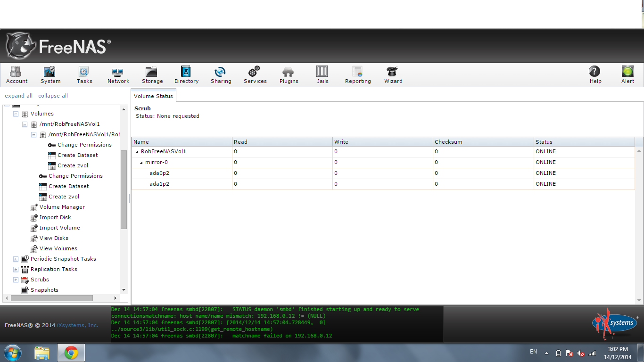Open Snapshots in the tree

[x=44, y=290]
